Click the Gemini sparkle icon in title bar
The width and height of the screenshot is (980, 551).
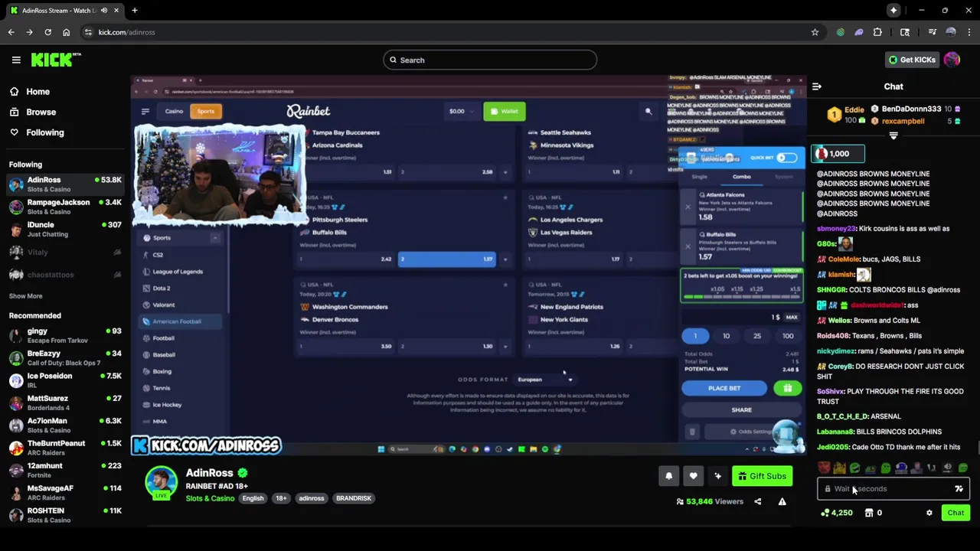pyautogui.click(x=893, y=11)
